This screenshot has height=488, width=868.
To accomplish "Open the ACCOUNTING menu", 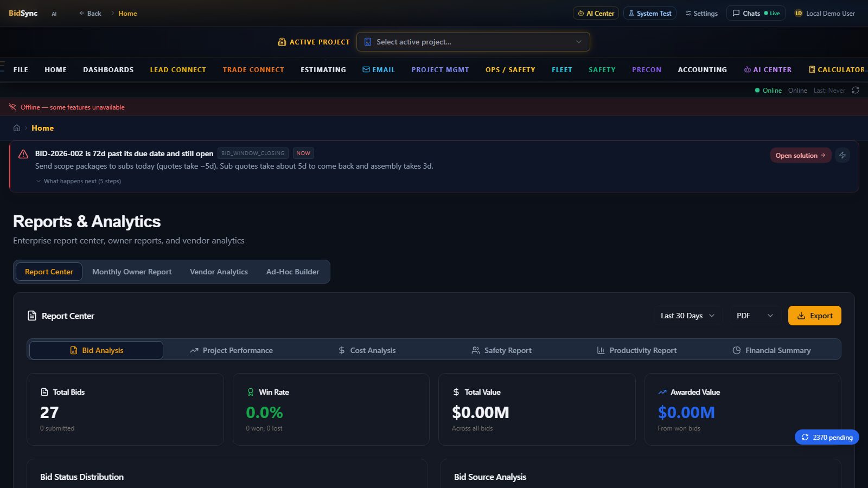I will tap(703, 69).
